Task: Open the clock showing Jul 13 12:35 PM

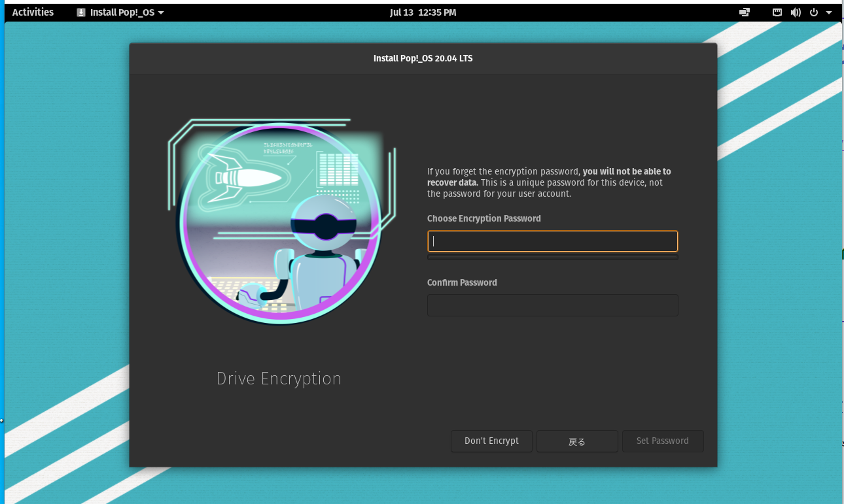Action: [x=423, y=12]
